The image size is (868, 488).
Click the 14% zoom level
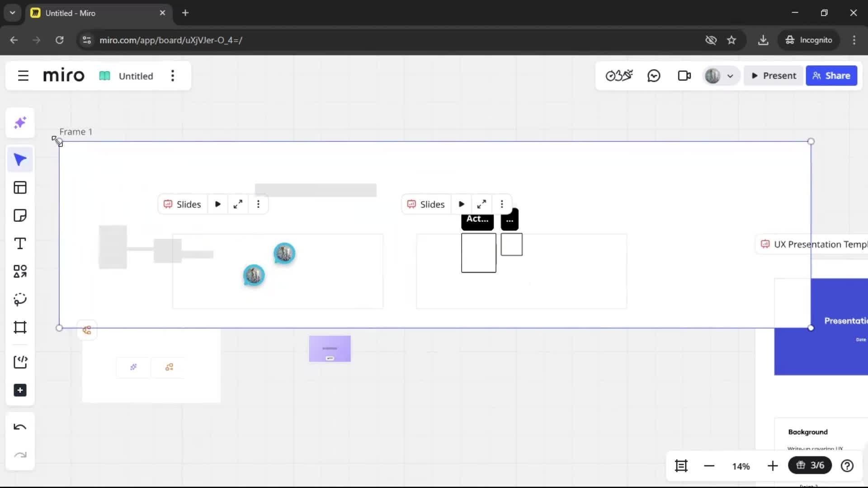click(x=741, y=466)
